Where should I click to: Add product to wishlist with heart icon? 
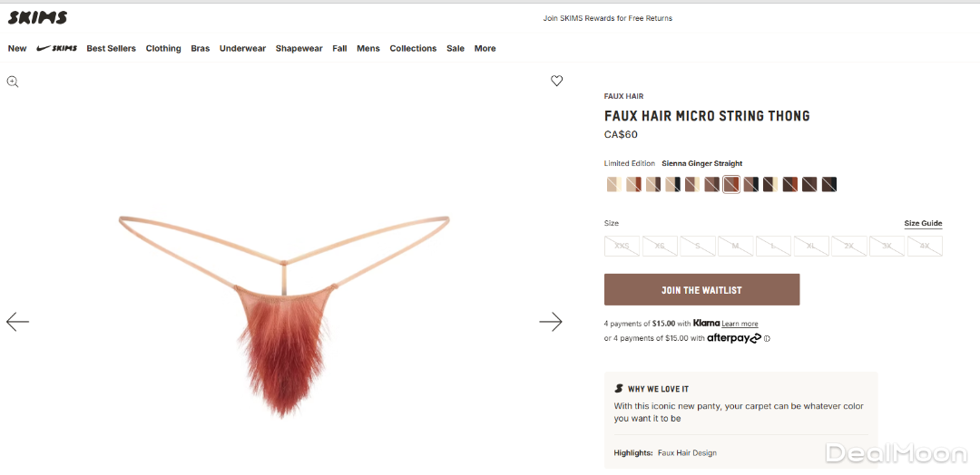(x=557, y=81)
